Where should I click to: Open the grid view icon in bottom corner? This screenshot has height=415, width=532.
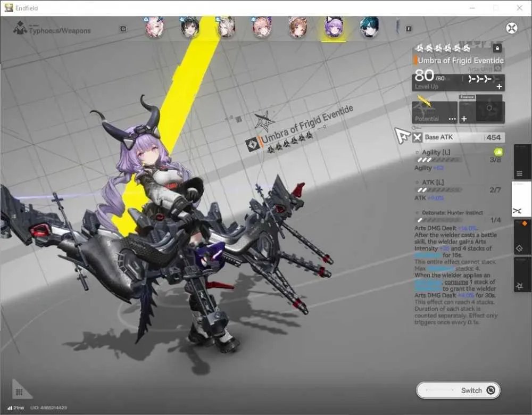coord(19,392)
